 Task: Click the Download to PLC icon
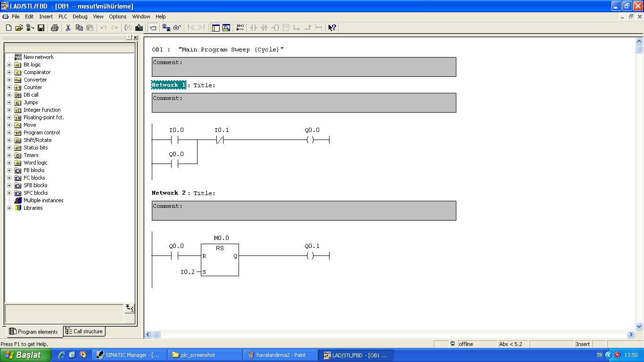[x=139, y=28]
